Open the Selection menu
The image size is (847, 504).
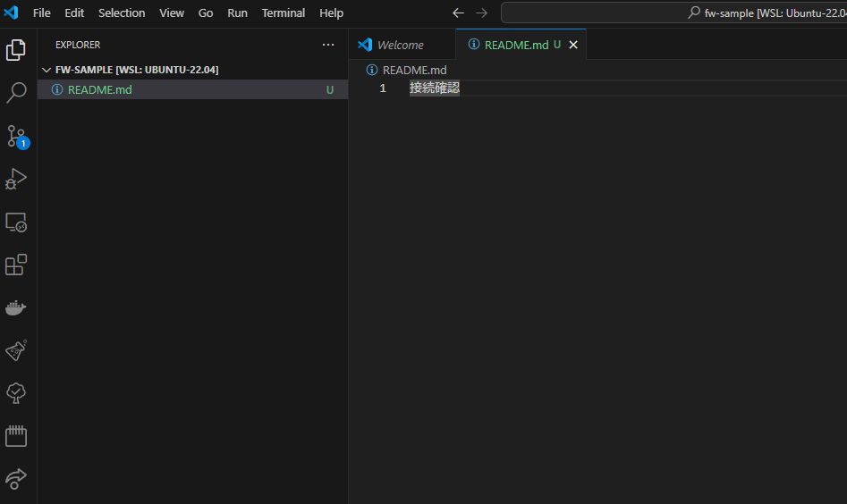tap(122, 13)
